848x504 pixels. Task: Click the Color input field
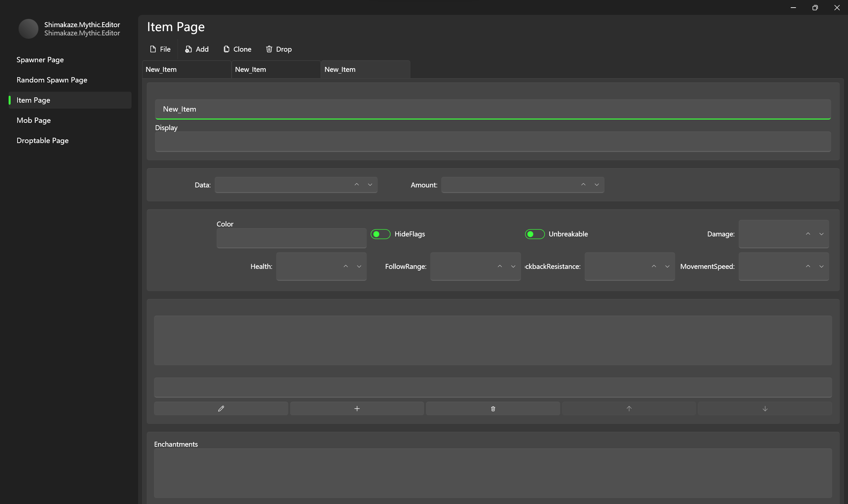(291, 238)
